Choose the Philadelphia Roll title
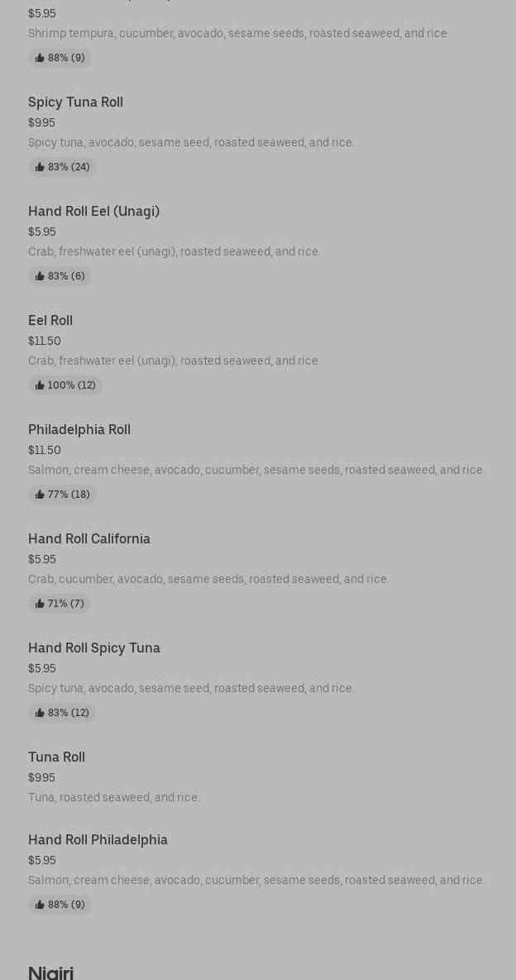 [x=79, y=430]
